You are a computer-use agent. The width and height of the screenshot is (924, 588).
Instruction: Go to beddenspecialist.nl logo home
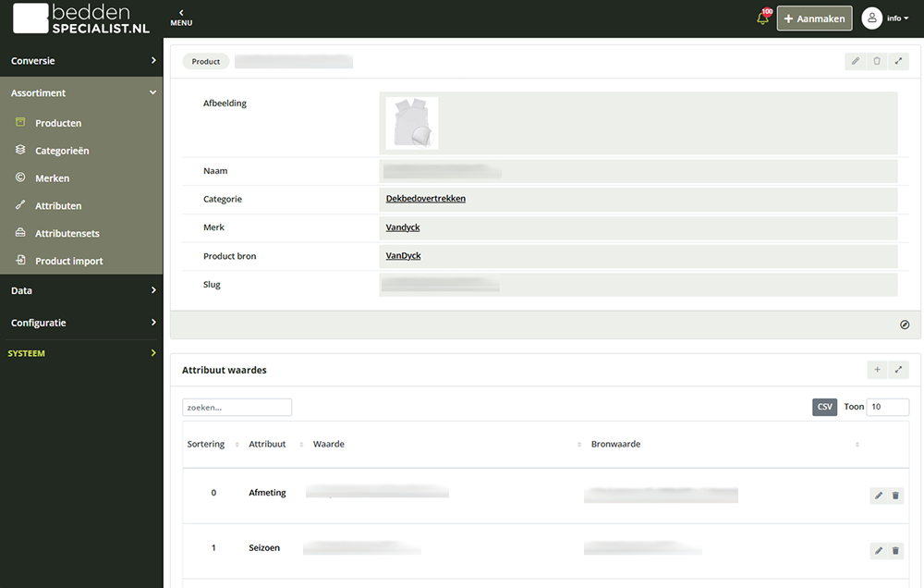[81, 18]
